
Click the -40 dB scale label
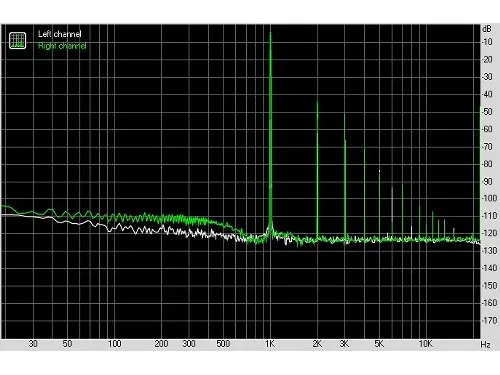(487, 94)
